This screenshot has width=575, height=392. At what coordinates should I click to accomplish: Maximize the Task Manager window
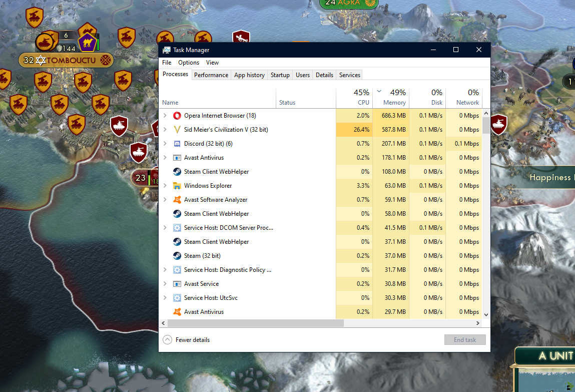(x=456, y=50)
